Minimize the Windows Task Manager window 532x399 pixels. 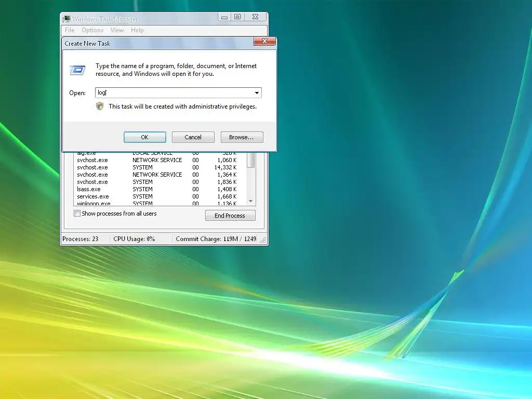click(224, 17)
